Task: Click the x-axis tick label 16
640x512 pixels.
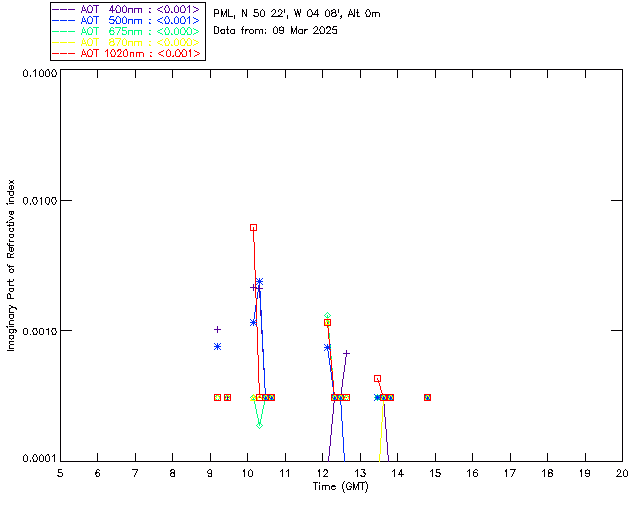Action: [473, 473]
